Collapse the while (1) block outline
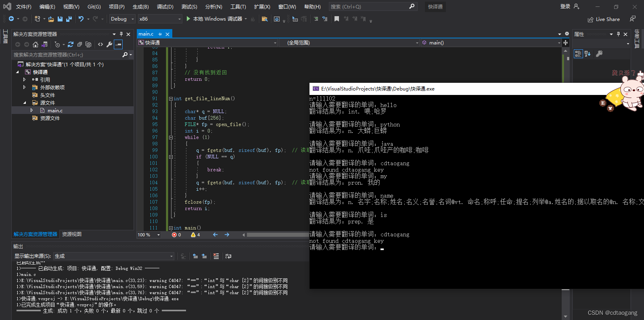The image size is (644, 320). coord(171,137)
